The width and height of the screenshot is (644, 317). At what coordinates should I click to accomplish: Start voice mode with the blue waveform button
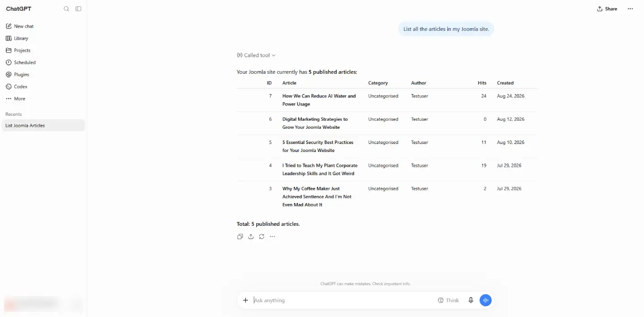click(486, 300)
